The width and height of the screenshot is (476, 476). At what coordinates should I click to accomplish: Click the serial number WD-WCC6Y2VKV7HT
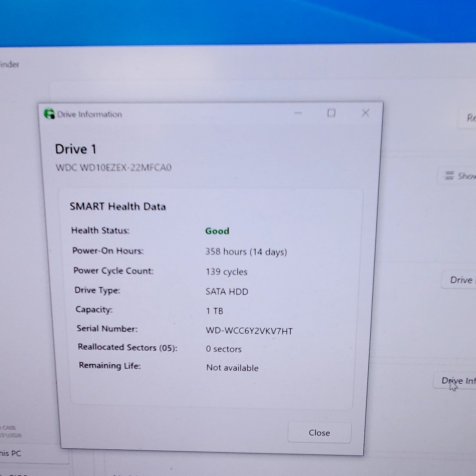pos(249,331)
